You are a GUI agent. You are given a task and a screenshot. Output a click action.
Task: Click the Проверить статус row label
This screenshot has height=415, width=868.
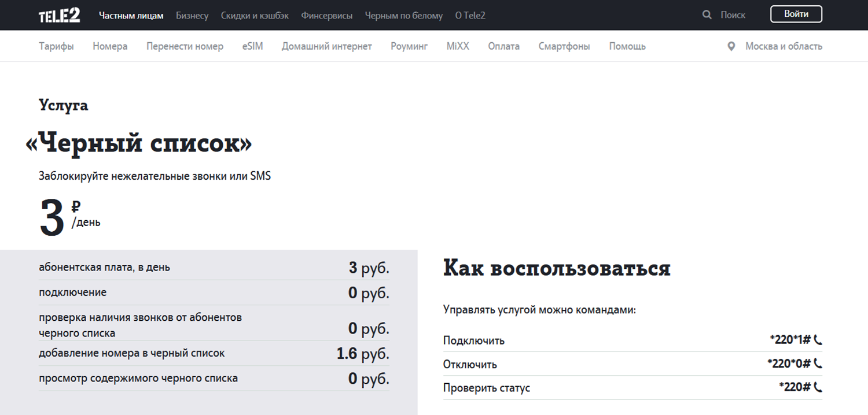click(487, 388)
